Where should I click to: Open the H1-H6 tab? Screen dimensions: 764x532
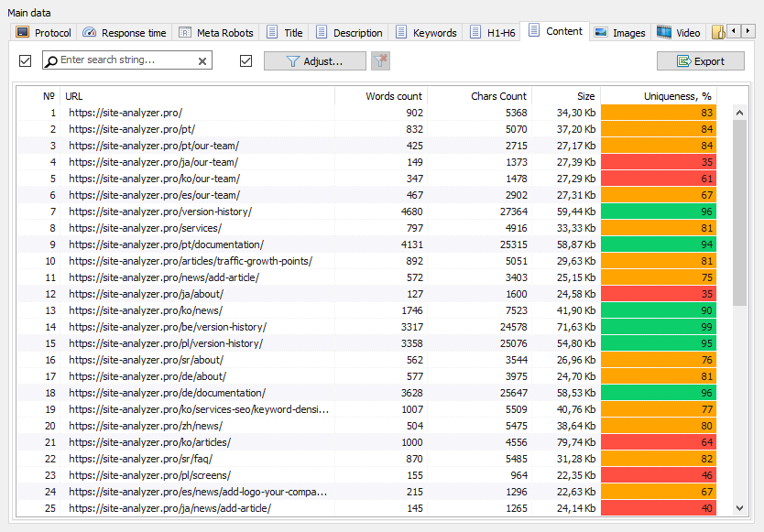(x=493, y=33)
